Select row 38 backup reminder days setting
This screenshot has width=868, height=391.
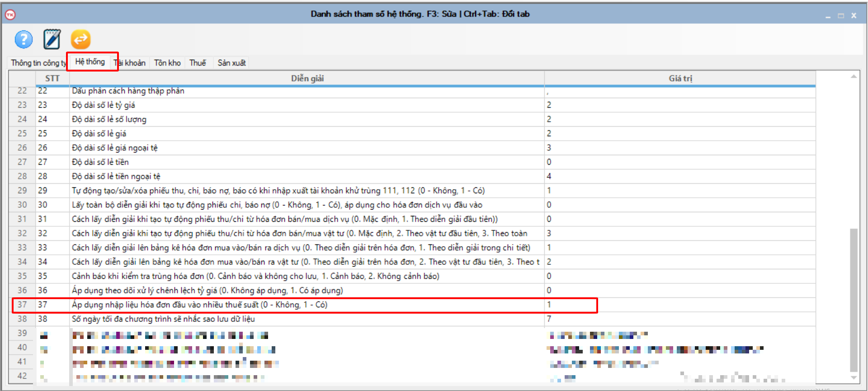click(x=163, y=319)
